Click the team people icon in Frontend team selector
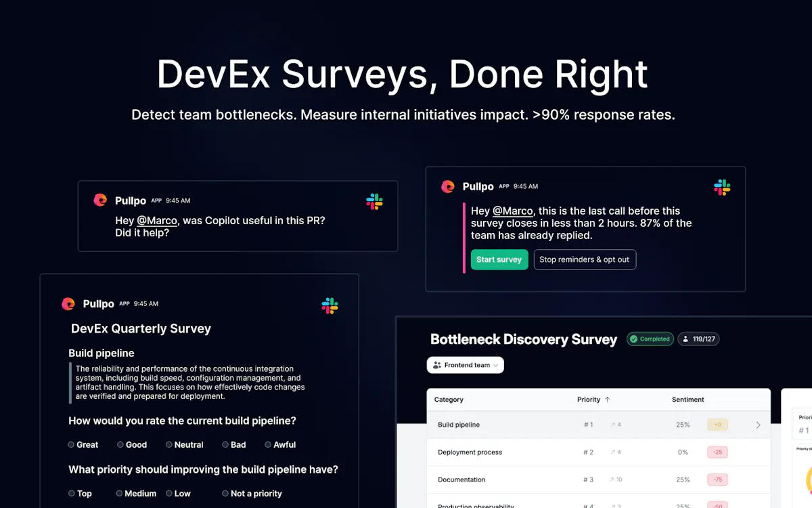This screenshot has height=508, width=812. [x=437, y=365]
